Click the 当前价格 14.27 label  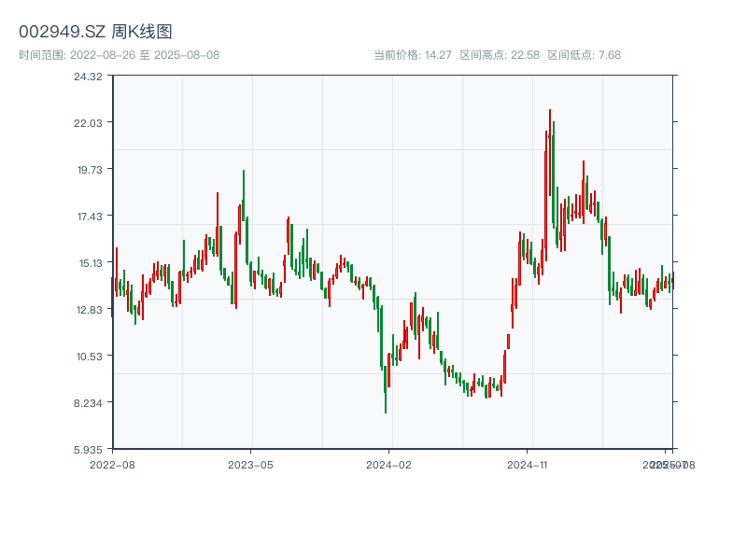coord(412,55)
